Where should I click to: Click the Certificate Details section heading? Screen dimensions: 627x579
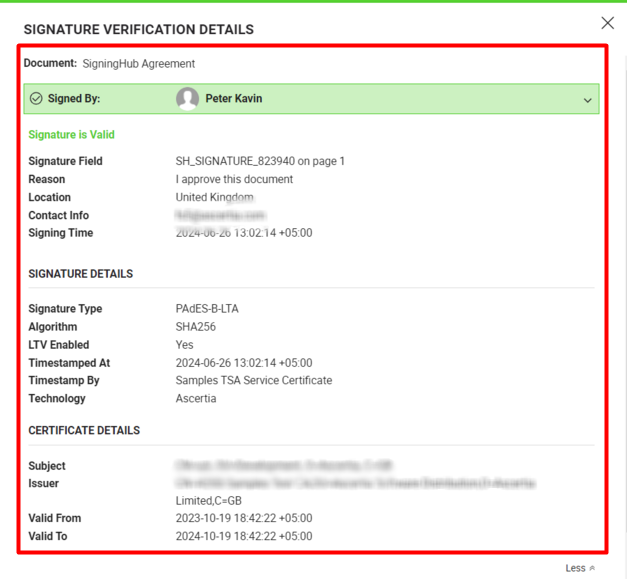pos(84,431)
